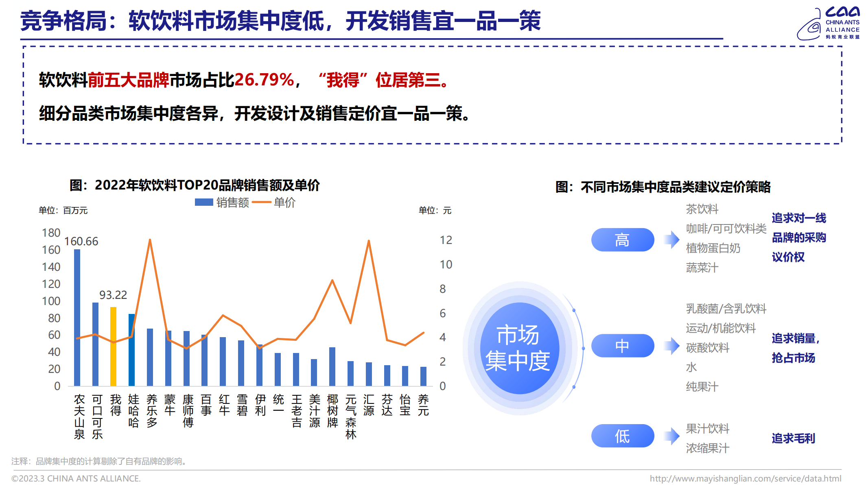Click the arrow next to the 中 pill

(x=672, y=346)
